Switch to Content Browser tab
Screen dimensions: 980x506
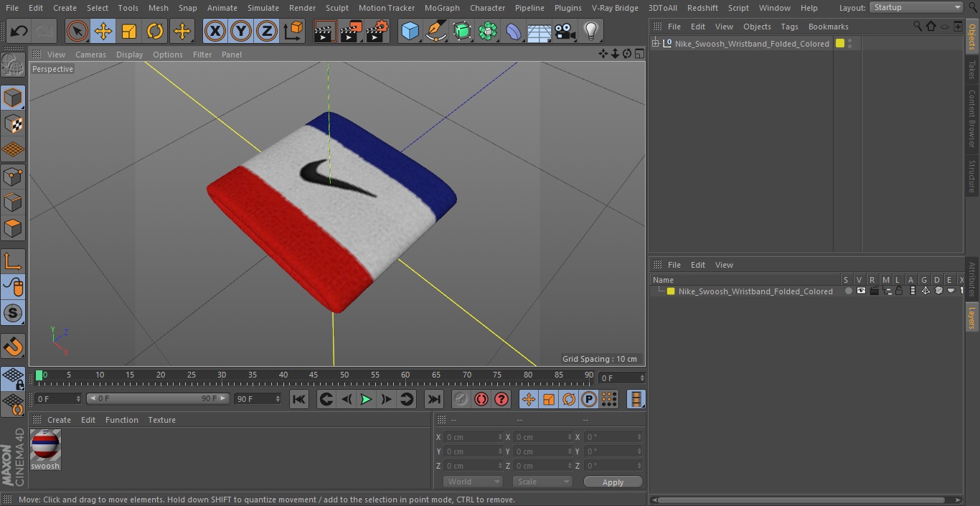[x=972, y=118]
